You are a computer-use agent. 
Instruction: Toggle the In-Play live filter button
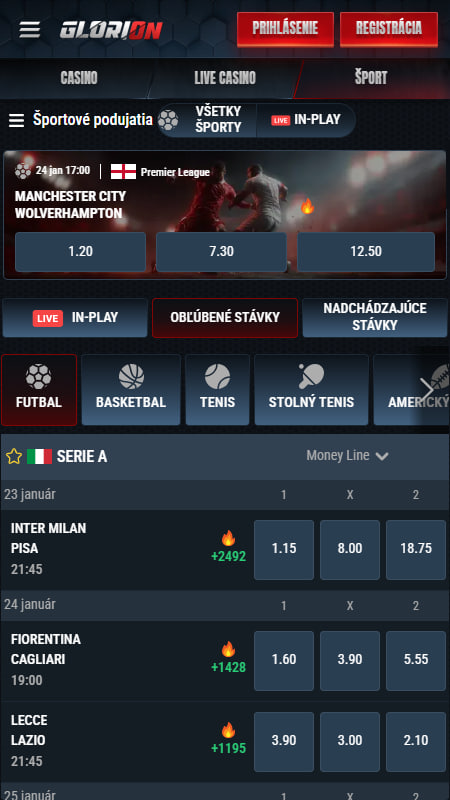[x=75, y=318]
